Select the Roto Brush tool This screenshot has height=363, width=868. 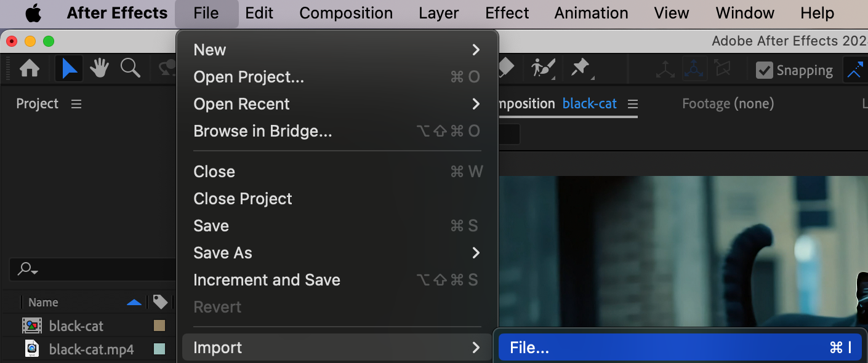pyautogui.click(x=544, y=68)
